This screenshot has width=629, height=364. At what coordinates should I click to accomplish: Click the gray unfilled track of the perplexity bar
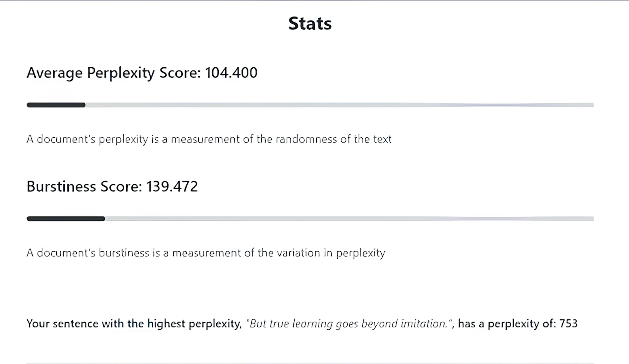(x=339, y=105)
